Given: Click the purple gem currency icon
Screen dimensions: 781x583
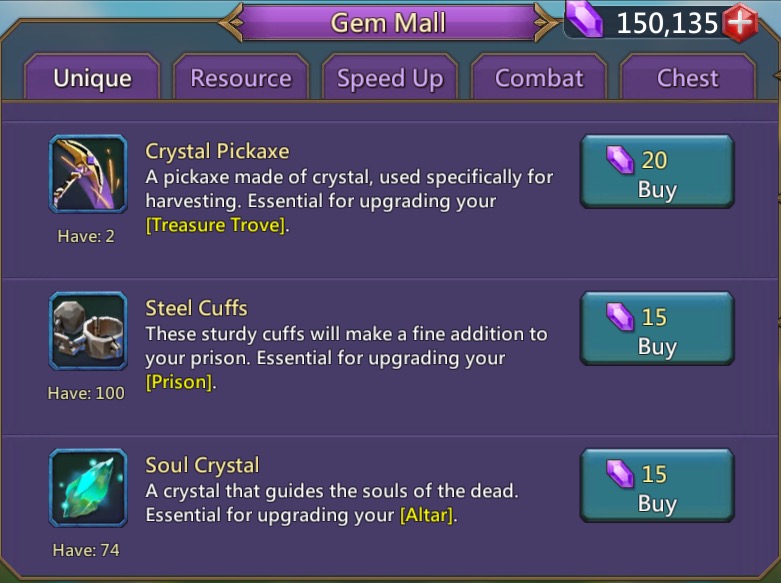Looking at the screenshot, I should click(585, 20).
